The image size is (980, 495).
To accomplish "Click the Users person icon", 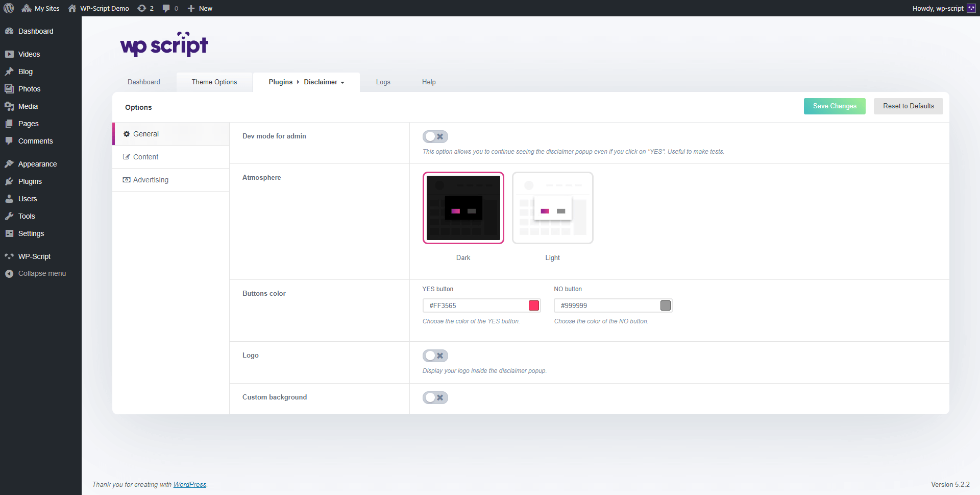I will 9,199.
